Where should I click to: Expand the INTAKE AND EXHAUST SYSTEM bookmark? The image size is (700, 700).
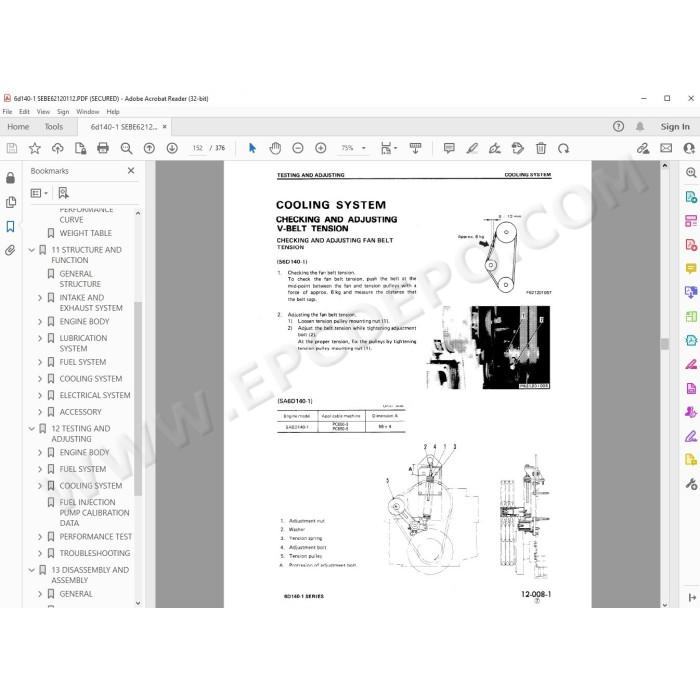point(40,298)
